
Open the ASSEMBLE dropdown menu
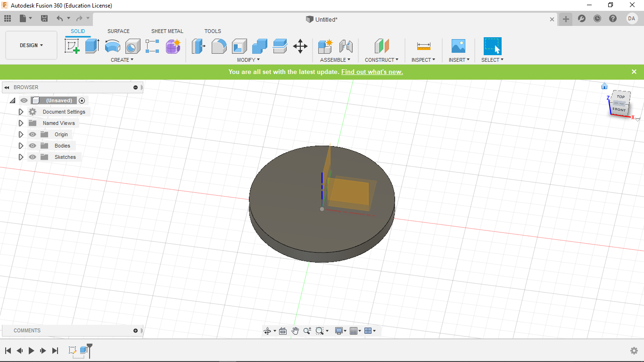point(335,60)
